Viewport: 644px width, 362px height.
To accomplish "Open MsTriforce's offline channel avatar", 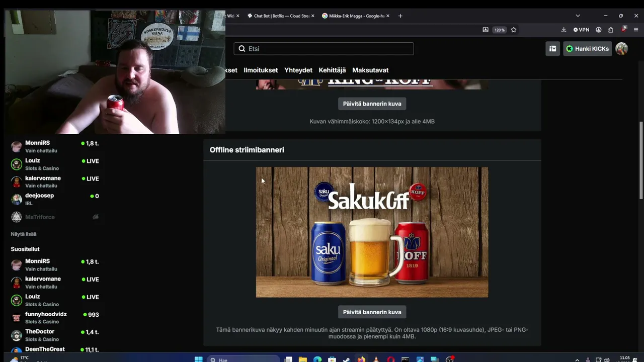I will click(x=17, y=217).
